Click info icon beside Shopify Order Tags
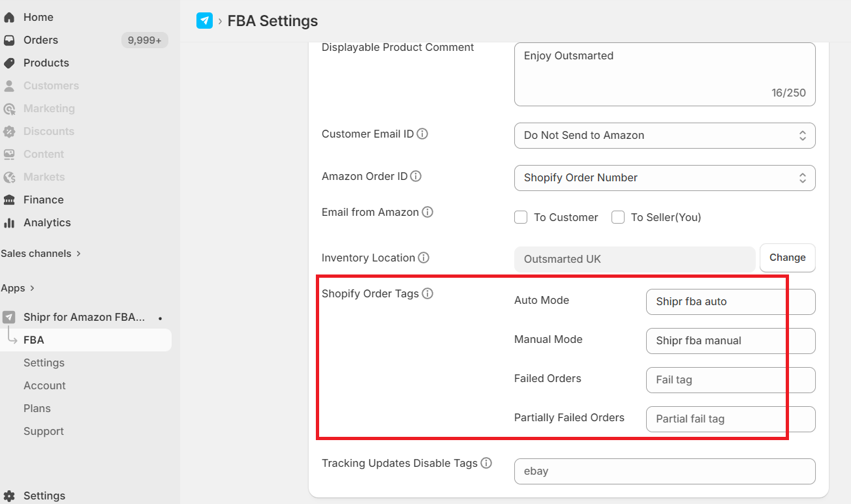851x504 pixels. point(427,294)
